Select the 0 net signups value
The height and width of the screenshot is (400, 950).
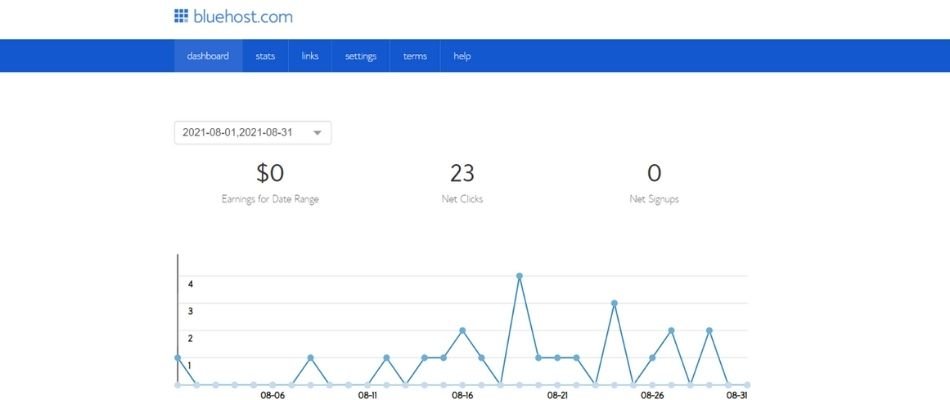click(x=654, y=173)
